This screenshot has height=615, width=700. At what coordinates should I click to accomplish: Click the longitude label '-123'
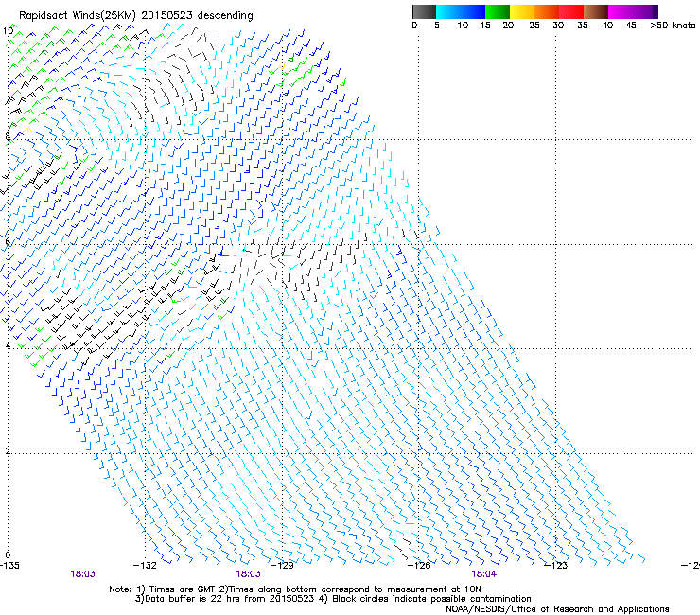click(555, 566)
